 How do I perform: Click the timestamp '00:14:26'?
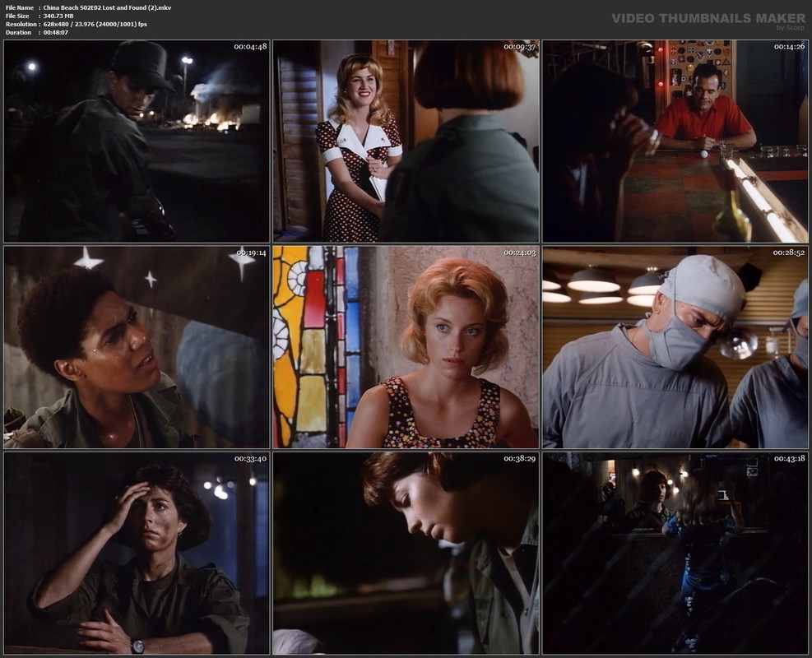(789, 47)
